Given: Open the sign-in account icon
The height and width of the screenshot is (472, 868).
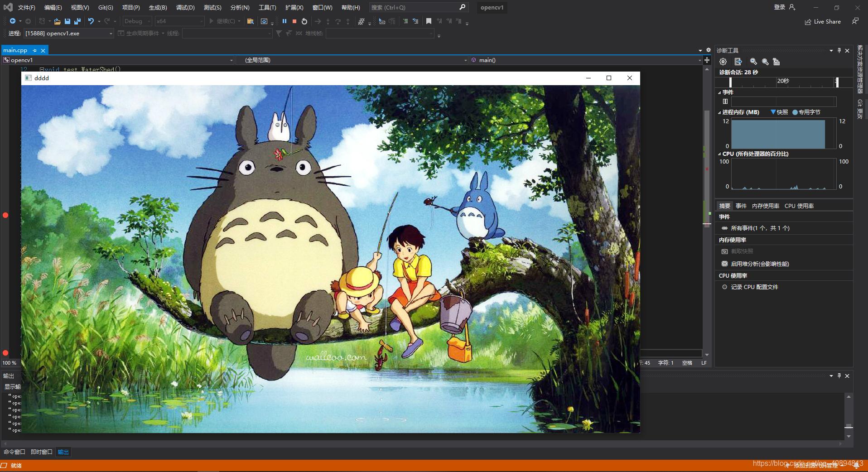Looking at the screenshot, I should point(792,7).
